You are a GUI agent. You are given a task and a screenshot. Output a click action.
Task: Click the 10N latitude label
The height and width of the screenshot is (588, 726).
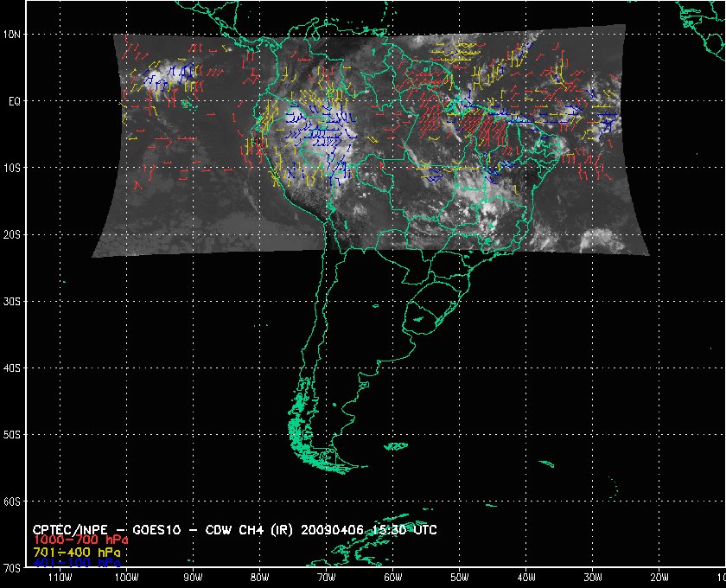[x=11, y=35]
